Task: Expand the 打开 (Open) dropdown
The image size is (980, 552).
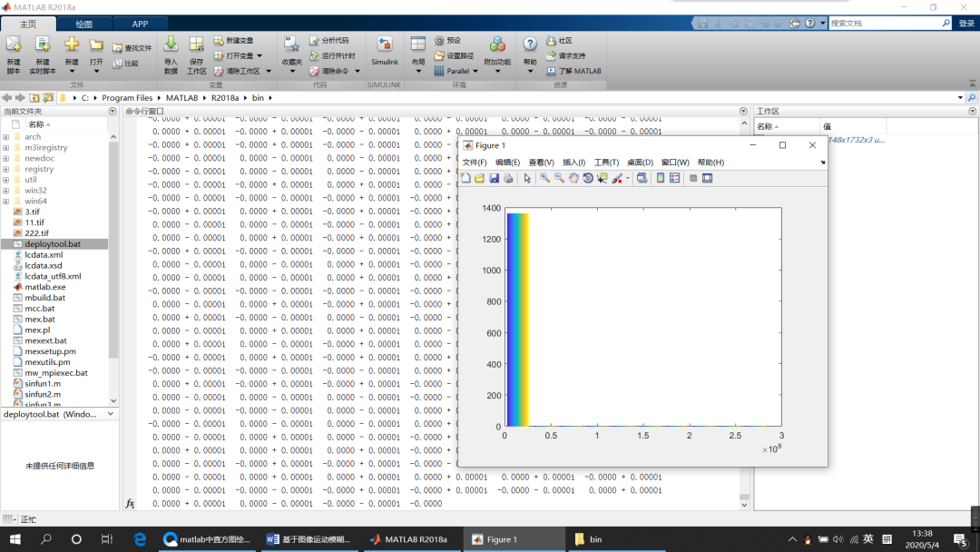Action: pyautogui.click(x=96, y=71)
